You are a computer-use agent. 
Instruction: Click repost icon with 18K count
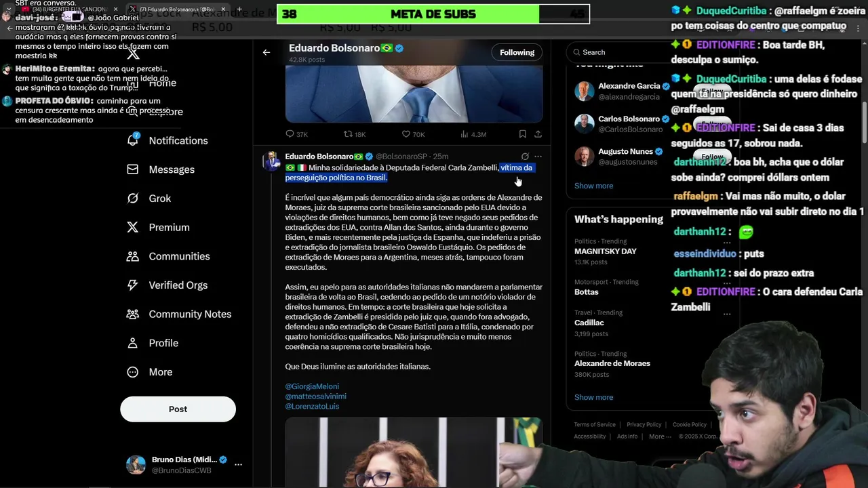(348, 134)
